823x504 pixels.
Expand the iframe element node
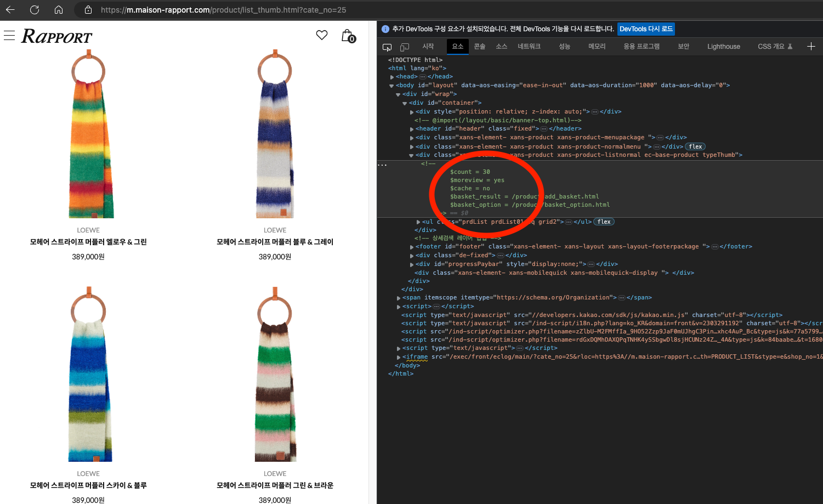[x=399, y=357]
